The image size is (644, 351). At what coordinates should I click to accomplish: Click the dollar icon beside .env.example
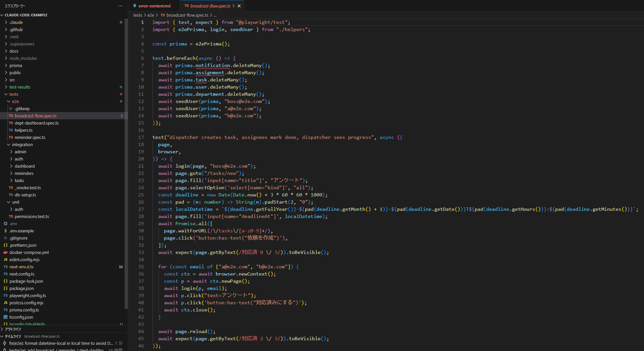(5, 231)
